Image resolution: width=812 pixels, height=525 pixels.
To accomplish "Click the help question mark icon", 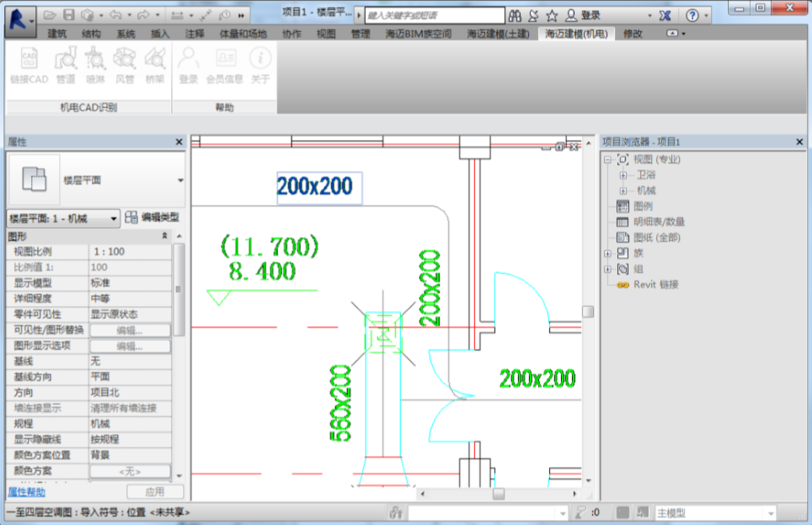I will pyautogui.click(x=692, y=15).
